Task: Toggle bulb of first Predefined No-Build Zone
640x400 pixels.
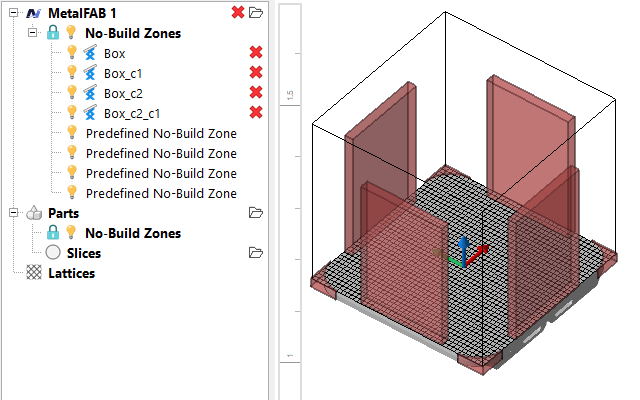Action: coord(72,132)
